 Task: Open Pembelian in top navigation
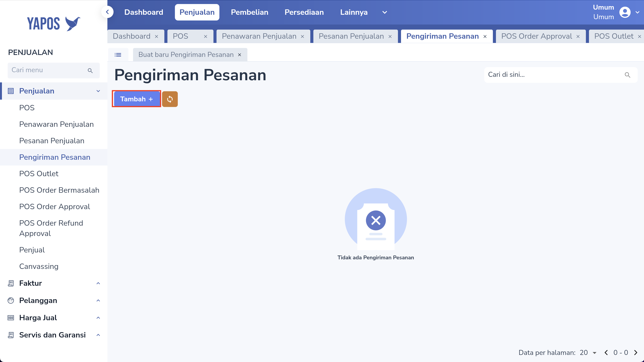[x=250, y=12]
